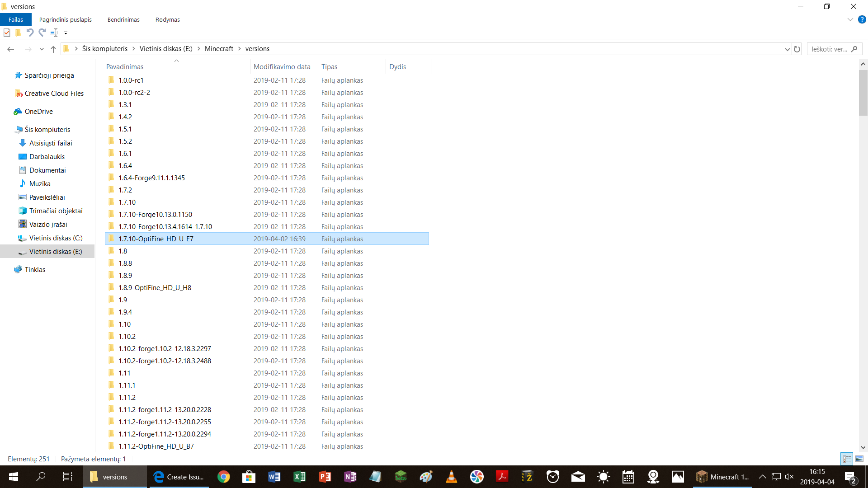This screenshot has width=868, height=488.
Task: Switch to details view icon in status bar
Action: (847, 459)
